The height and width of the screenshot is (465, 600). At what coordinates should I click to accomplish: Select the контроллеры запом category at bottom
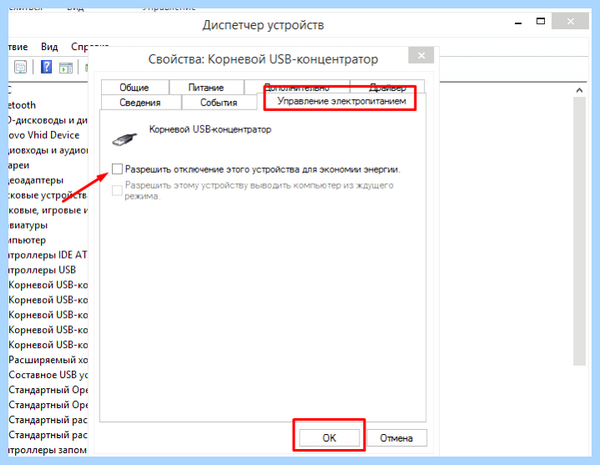click(47, 450)
